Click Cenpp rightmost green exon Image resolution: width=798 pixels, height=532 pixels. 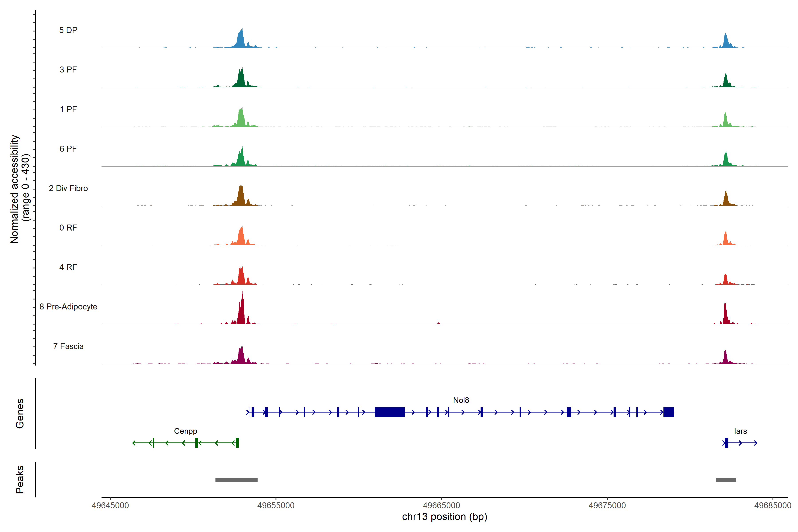[237, 443]
